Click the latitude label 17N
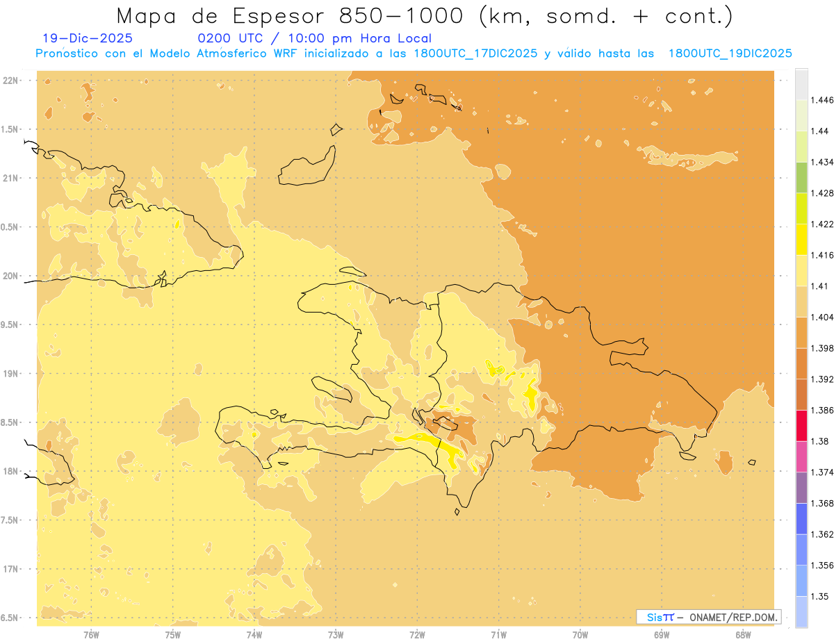Image resolution: width=834 pixels, height=644 pixels. pos(10,569)
